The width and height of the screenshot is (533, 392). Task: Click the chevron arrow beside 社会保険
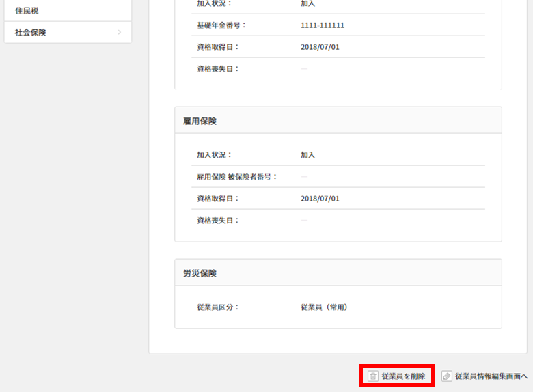click(x=119, y=32)
